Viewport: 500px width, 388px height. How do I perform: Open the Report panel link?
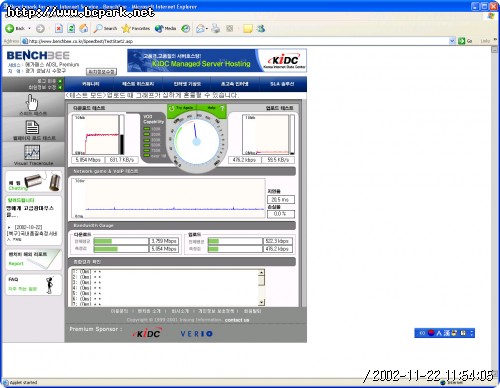pyautogui.click(x=33, y=259)
